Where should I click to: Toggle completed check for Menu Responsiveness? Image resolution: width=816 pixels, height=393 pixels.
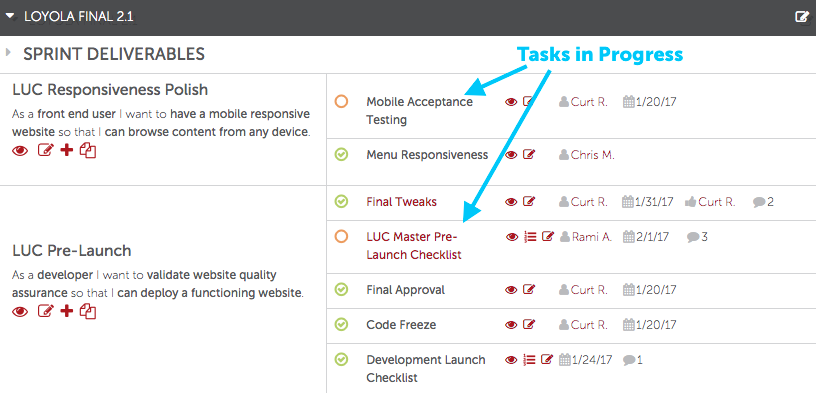[341, 154]
